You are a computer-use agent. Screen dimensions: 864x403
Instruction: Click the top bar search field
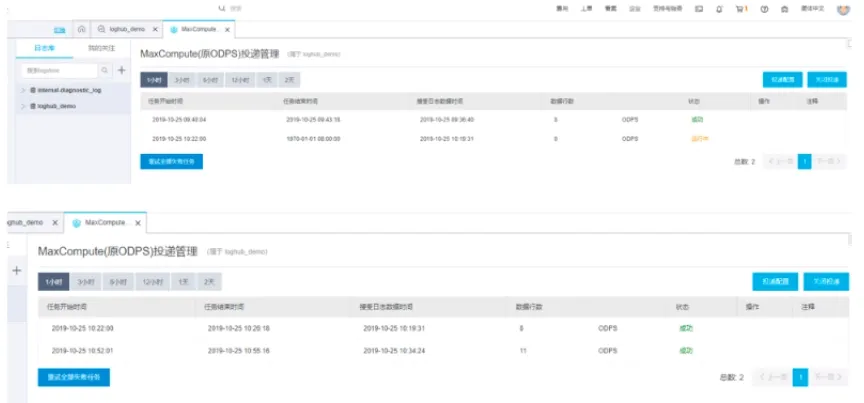point(236,9)
